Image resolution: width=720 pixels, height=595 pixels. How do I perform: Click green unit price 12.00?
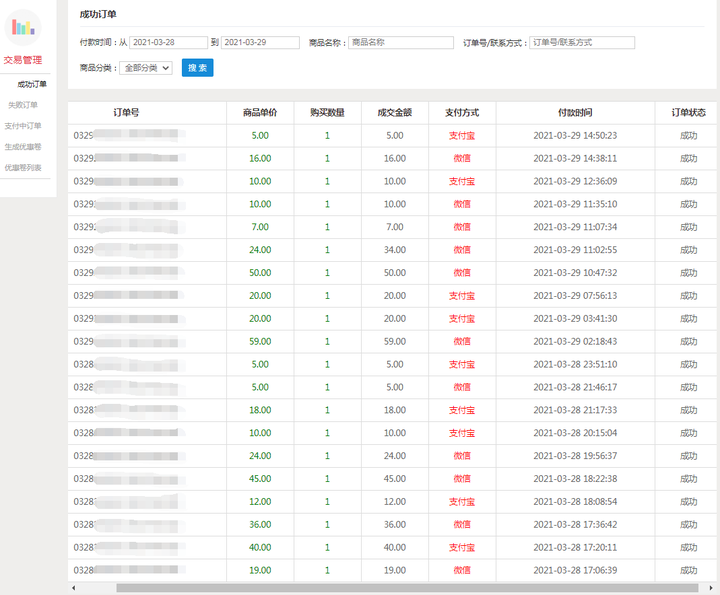260,502
